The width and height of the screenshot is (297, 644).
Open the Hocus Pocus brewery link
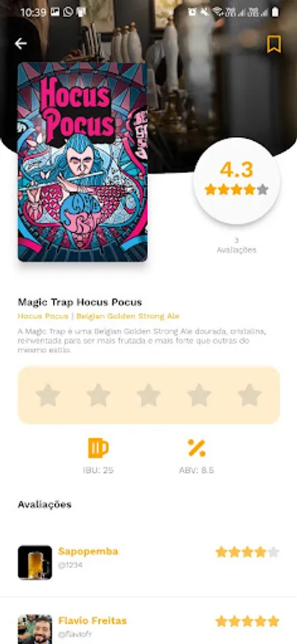pos(43,316)
